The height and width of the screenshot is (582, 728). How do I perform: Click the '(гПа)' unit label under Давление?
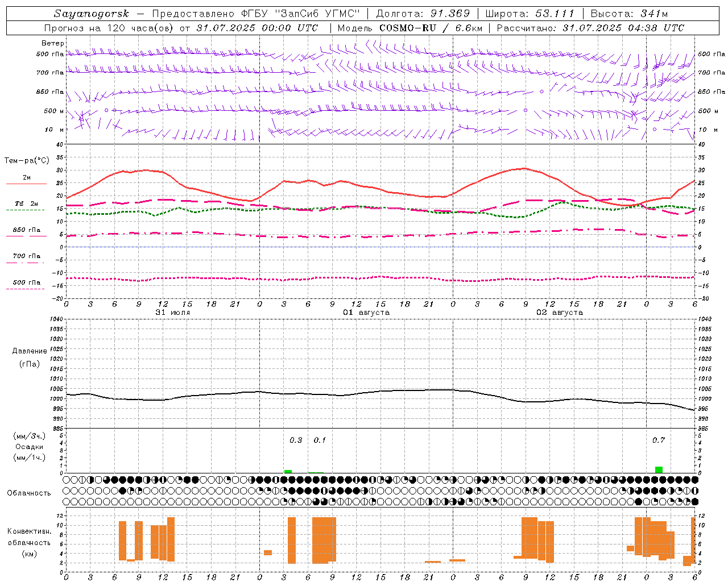[30, 364]
